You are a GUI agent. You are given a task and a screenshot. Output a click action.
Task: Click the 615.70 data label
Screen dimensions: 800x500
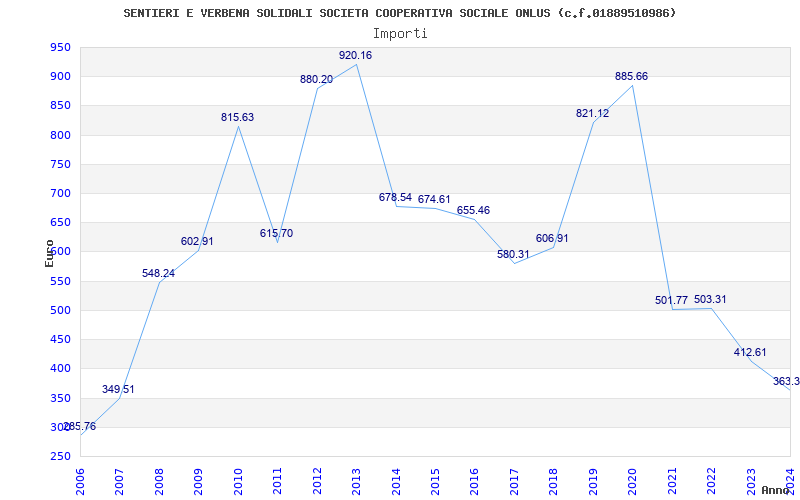(x=276, y=233)
